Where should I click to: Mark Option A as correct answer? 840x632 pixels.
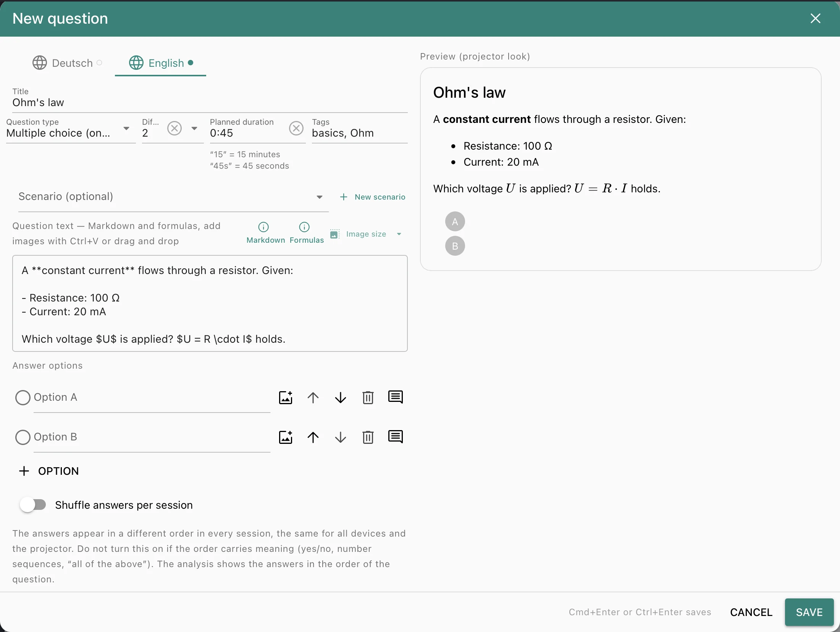pyautogui.click(x=23, y=398)
